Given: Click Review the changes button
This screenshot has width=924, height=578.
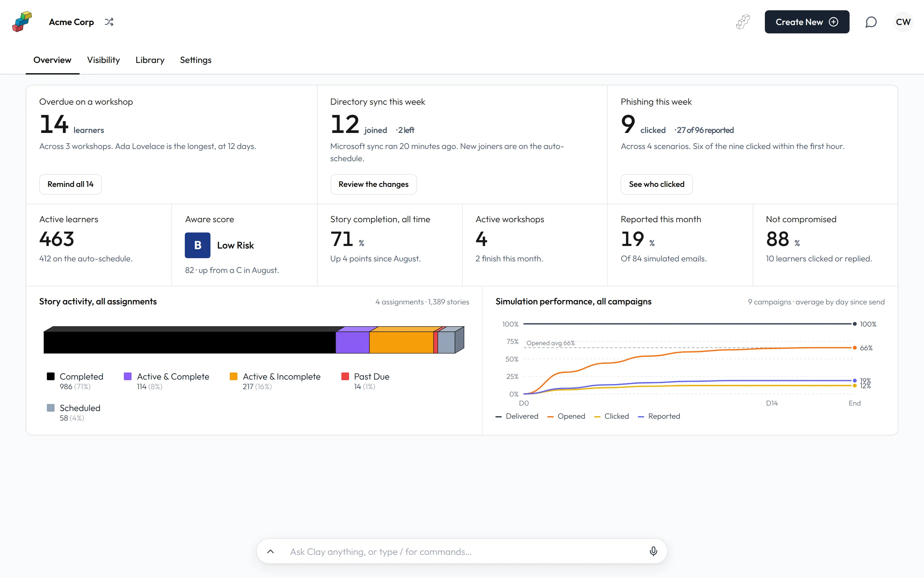Looking at the screenshot, I should pyautogui.click(x=373, y=184).
